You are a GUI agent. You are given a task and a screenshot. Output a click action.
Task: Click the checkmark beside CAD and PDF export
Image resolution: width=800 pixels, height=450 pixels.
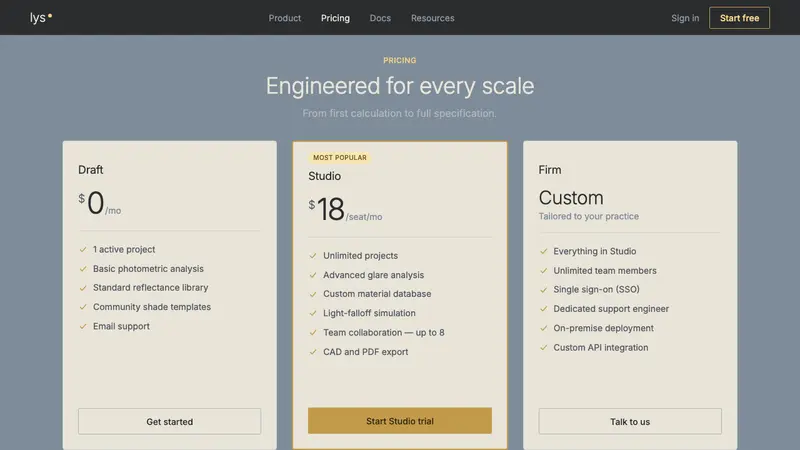click(x=313, y=352)
